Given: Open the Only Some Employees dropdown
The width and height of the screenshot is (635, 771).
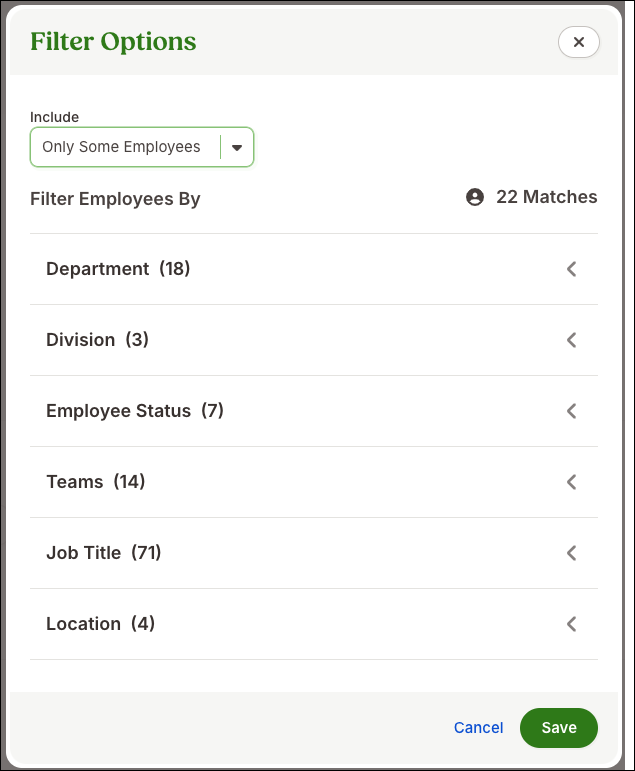Looking at the screenshot, I should click(x=142, y=147).
